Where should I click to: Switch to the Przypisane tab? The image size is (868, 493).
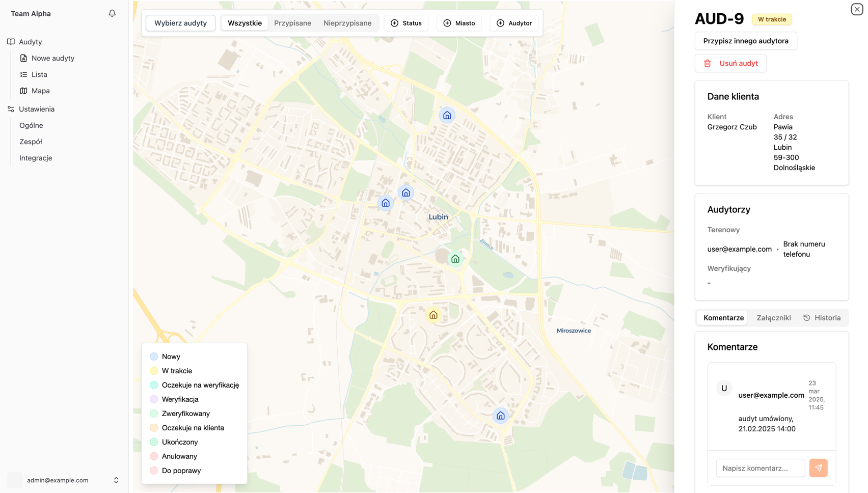292,23
